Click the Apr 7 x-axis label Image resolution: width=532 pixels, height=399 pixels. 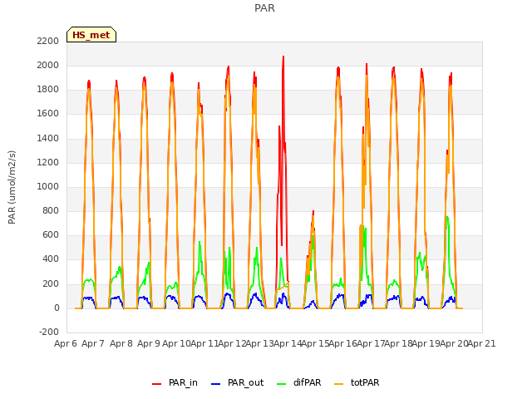pos(93,343)
